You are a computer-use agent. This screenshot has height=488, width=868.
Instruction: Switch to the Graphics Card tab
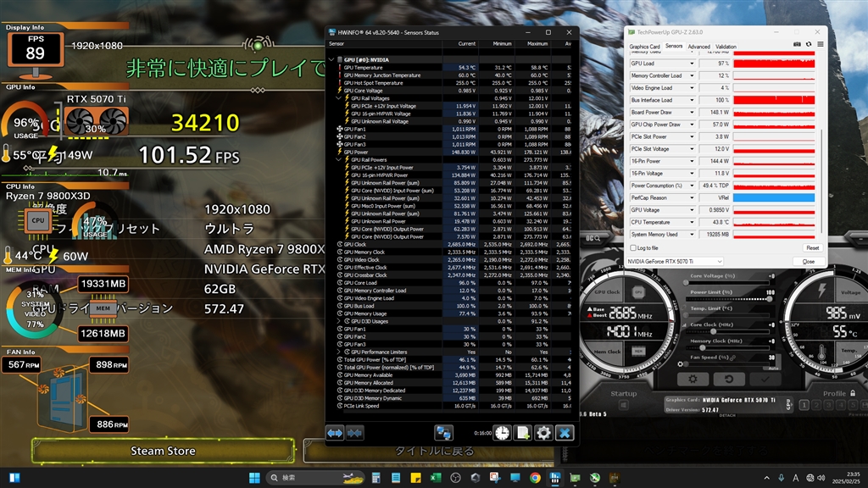[x=644, y=47]
